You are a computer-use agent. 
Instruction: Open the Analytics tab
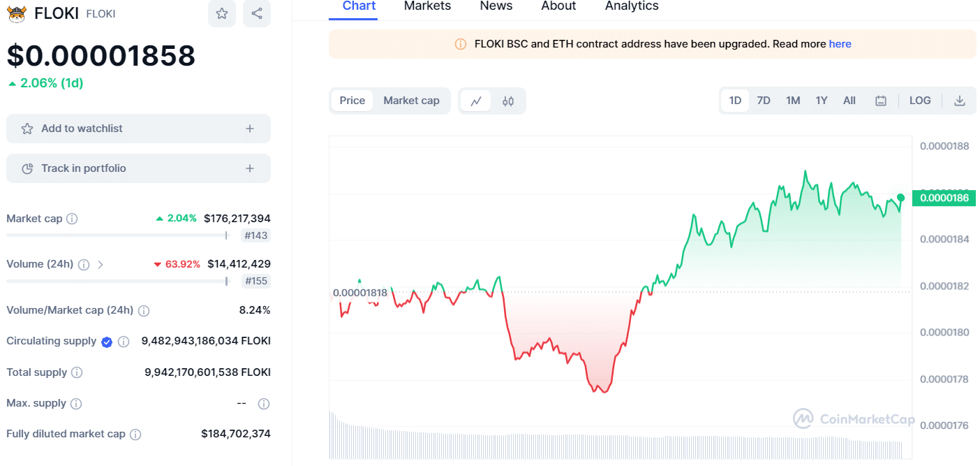pos(632,6)
